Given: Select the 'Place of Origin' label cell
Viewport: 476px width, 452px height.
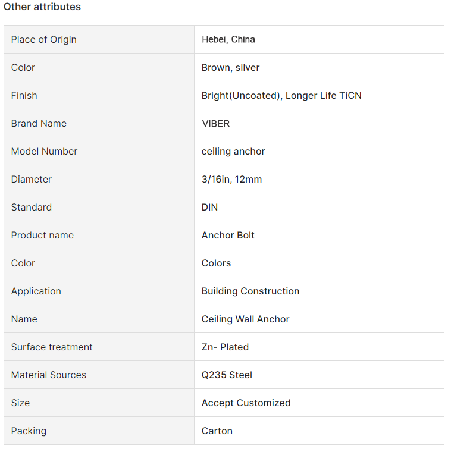Looking at the screenshot, I should (99, 39).
